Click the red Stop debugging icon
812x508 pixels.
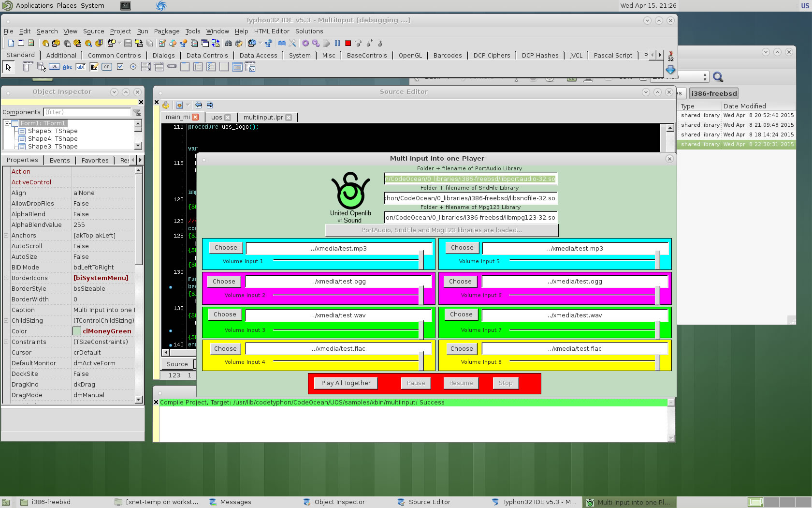(348, 43)
